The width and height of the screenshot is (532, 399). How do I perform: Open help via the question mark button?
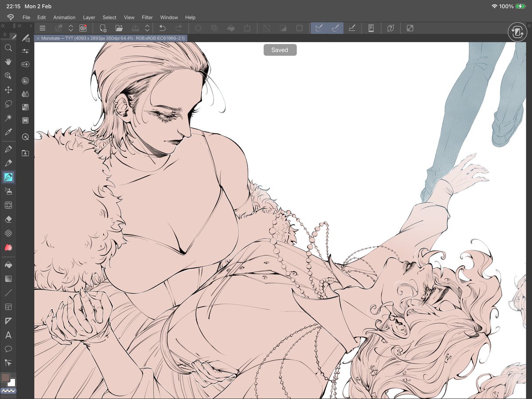coord(391,28)
